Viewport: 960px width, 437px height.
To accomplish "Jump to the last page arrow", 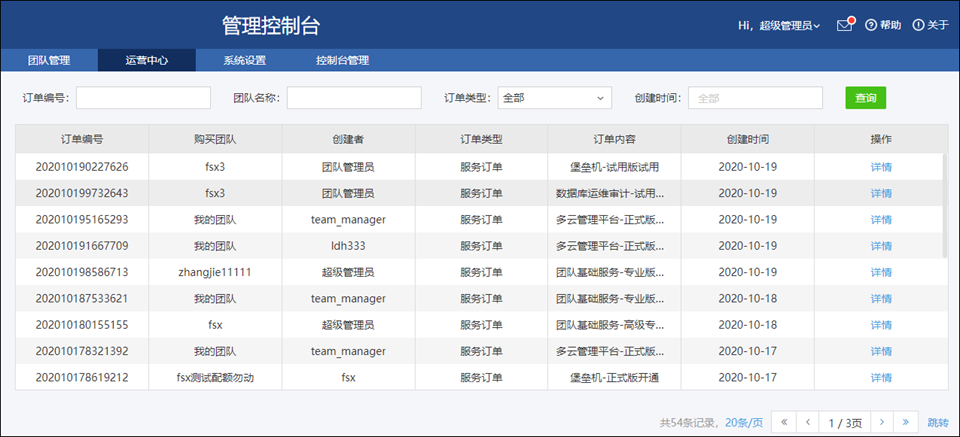I will coord(906,422).
